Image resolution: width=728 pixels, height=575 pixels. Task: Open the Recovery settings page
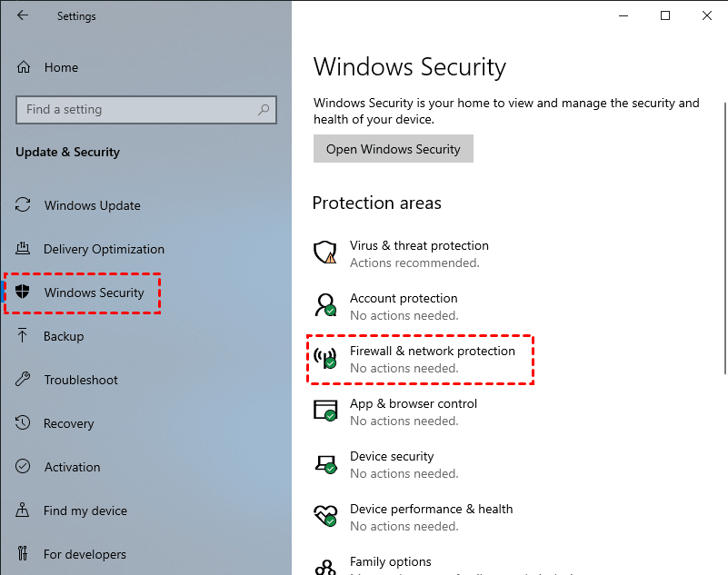[68, 423]
